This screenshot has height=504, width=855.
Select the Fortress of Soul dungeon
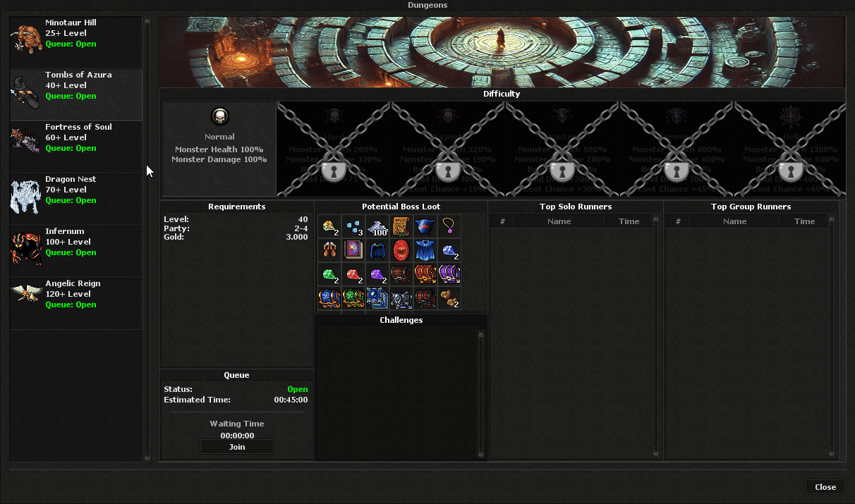[76, 147]
